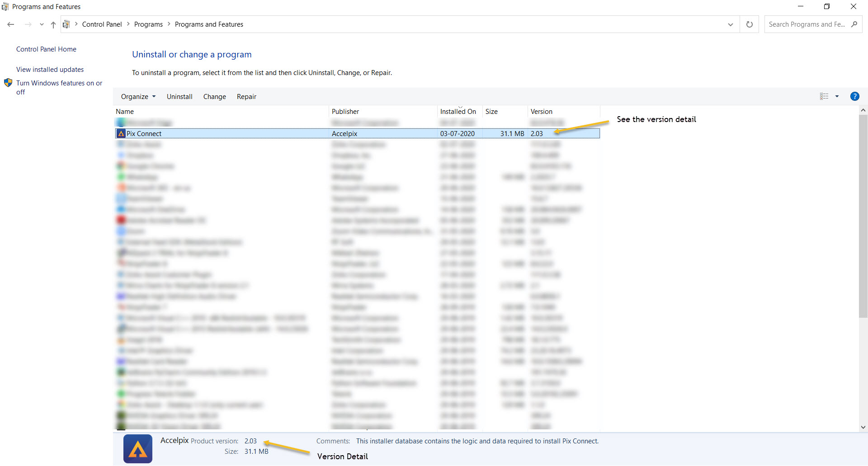Viewport: 868px width, 466px height.
Task: Click Programs and Features breadcrumb
Action: 209,24
